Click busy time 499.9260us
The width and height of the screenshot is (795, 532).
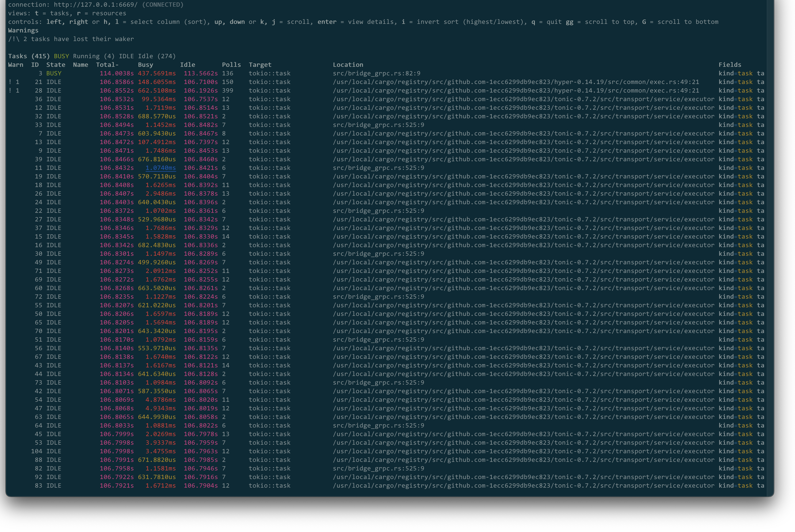pyautogui.click(x=157, y=262)
